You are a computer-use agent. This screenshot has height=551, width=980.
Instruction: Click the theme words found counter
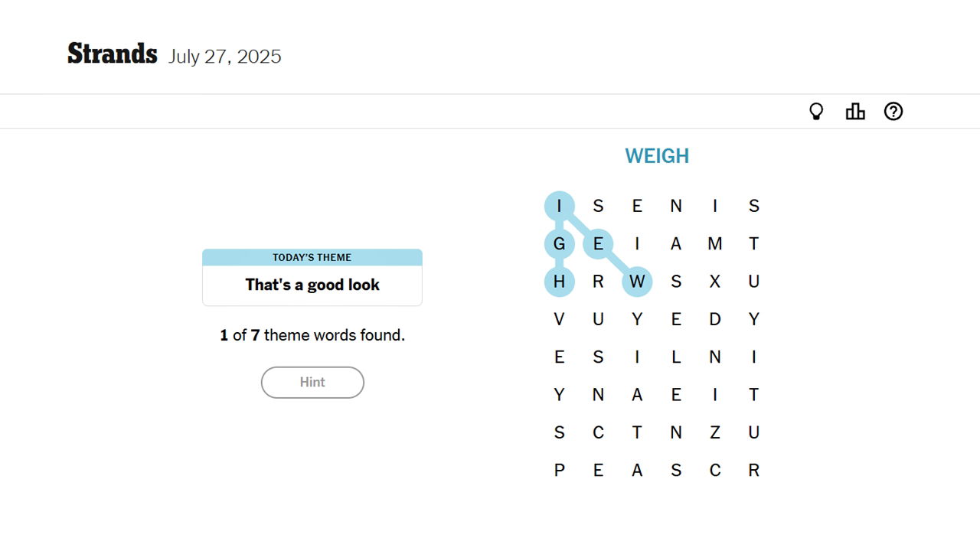(312, 335)
